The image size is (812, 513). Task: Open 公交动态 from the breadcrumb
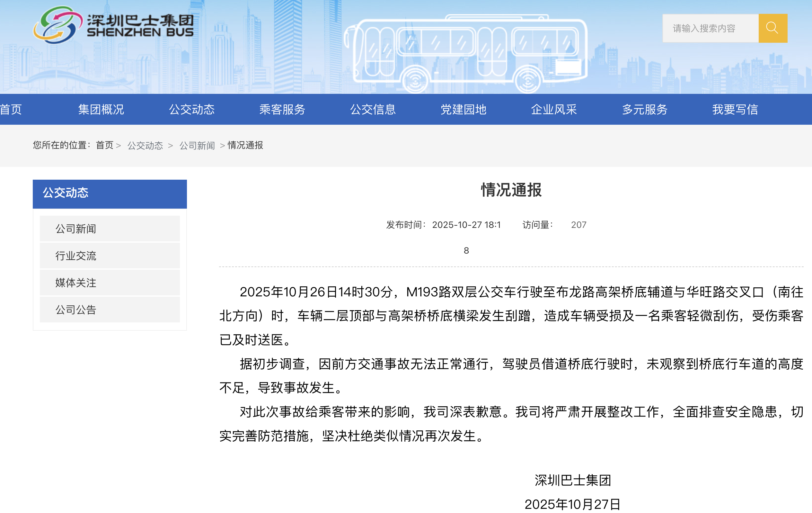(x=145, y=146)
